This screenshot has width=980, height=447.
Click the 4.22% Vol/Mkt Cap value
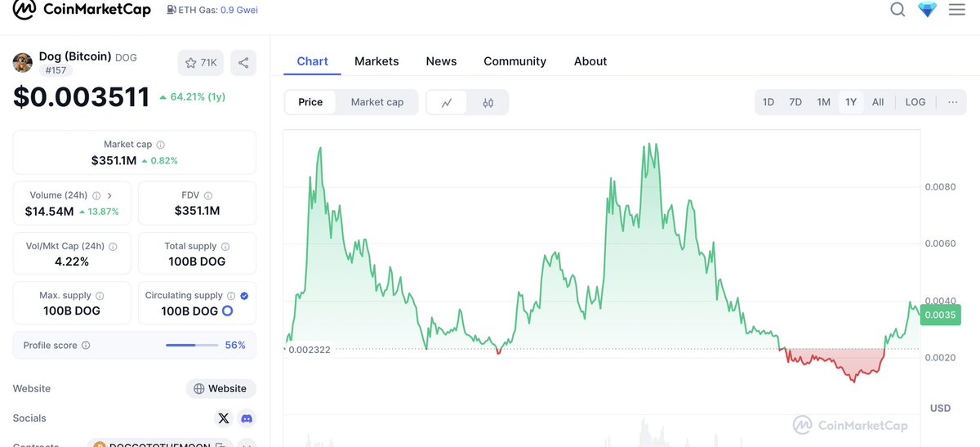pos(72,261)
